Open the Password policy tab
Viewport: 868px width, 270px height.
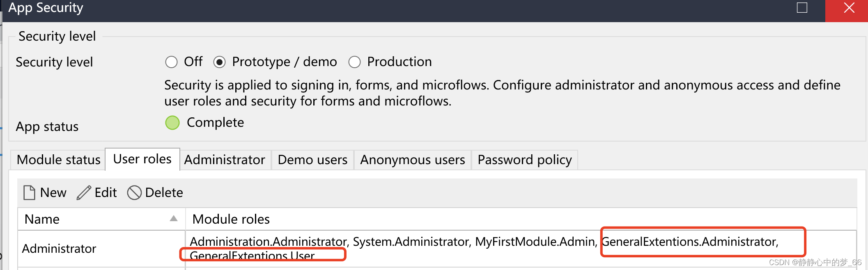pyautogui.click(x=524, y=160)
